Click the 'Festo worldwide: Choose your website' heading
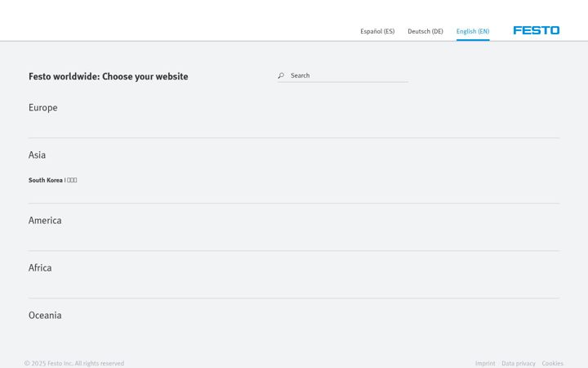Image resolution: width=588 pixels, height=368 pixels. [109, 77]
